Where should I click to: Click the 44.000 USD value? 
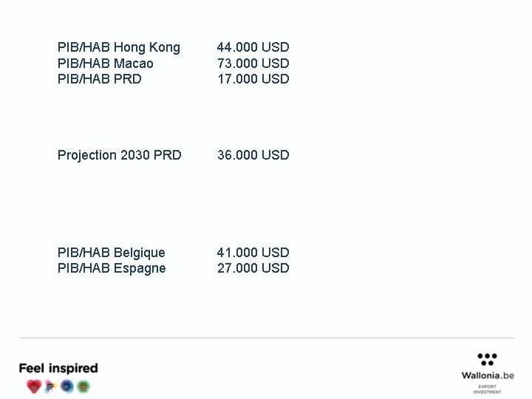point(253,47)
